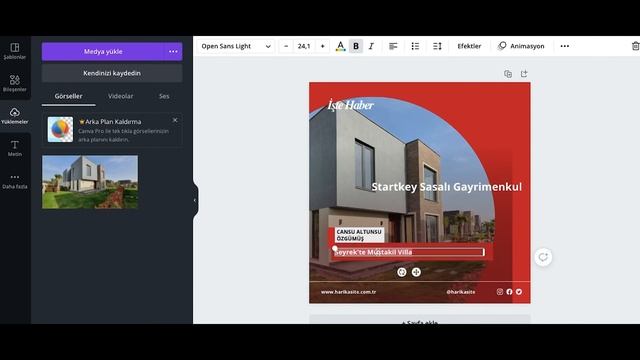Screen dimensions: 640x360
Task: Toggle bulleted list
Action: [415, 46]
